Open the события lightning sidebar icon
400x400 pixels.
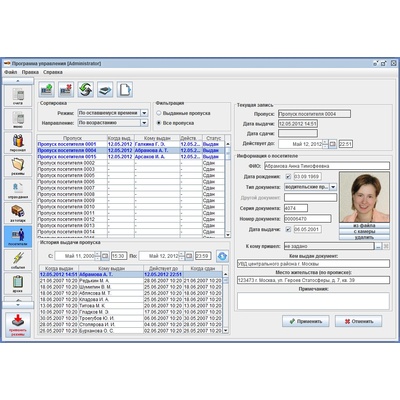point(18,260)
